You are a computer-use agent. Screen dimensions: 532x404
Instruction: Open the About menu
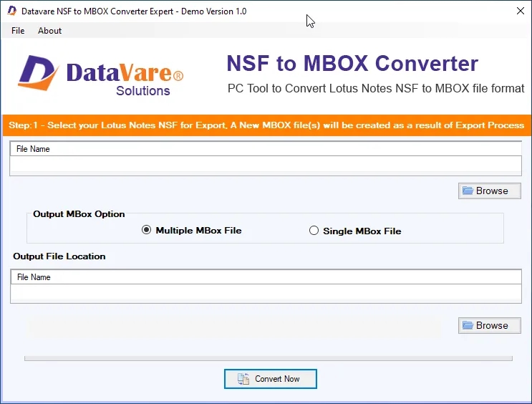pyautogui.click(x=49, y=31)
